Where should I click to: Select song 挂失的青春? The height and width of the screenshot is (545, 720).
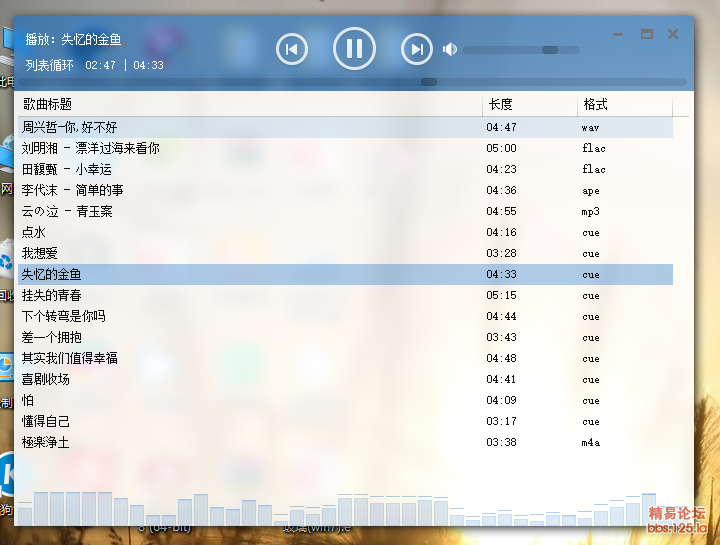click(345, 295)
